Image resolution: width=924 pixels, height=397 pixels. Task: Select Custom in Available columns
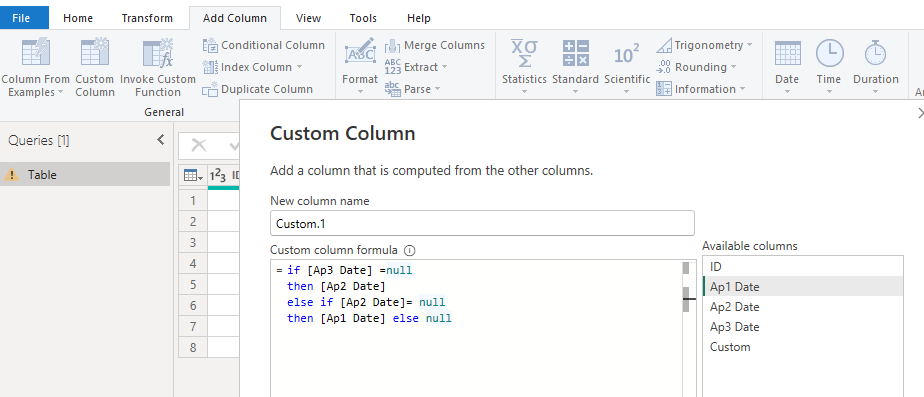[803, 347]
